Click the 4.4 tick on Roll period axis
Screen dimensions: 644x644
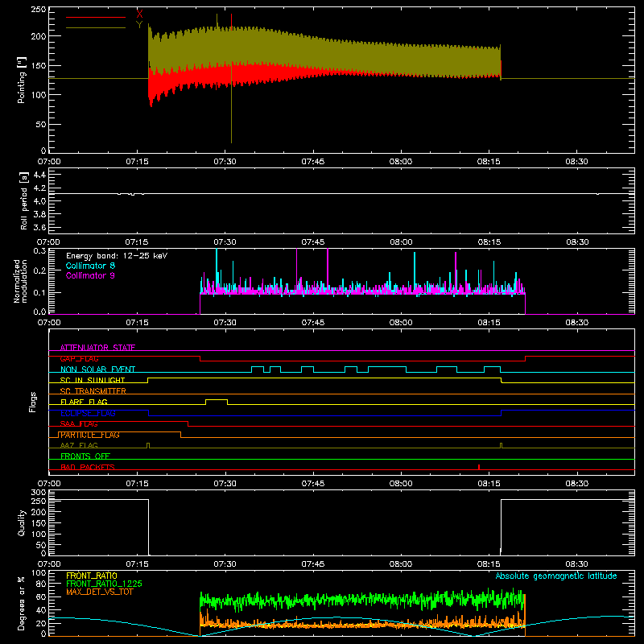point(39,175)
